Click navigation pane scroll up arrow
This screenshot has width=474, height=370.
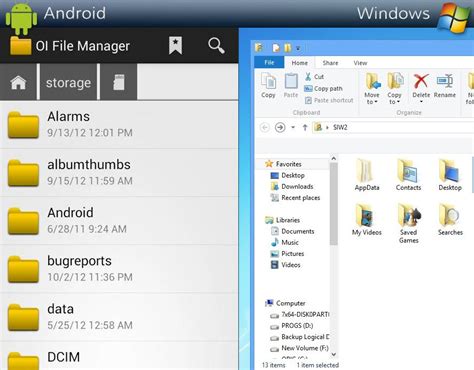tap(334, 159)
